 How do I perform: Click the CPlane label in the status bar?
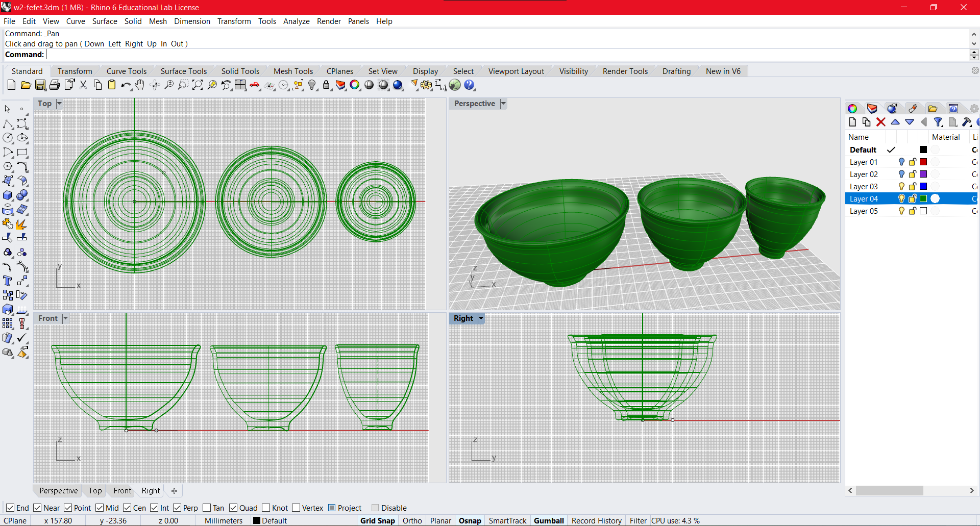tap(15, 521)
